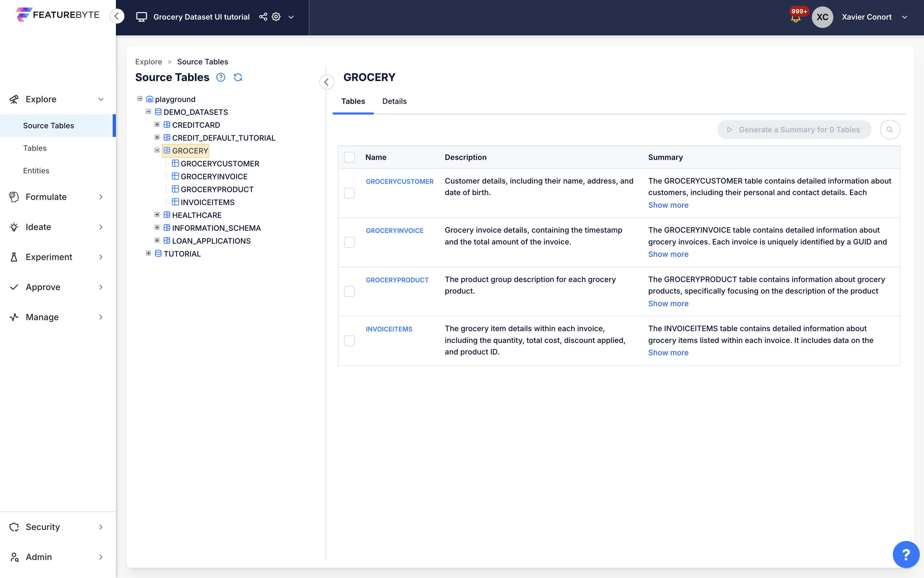Collapse the playground tree node
The image size is (924, 578).
tap(140, 99)
